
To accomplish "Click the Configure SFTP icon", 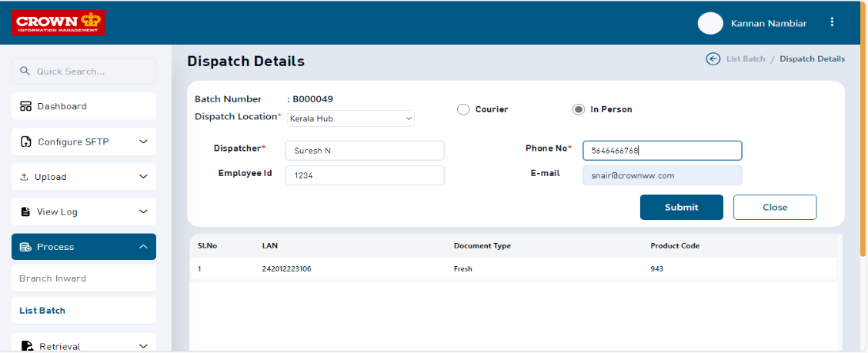I will click(x=25, y=142).
